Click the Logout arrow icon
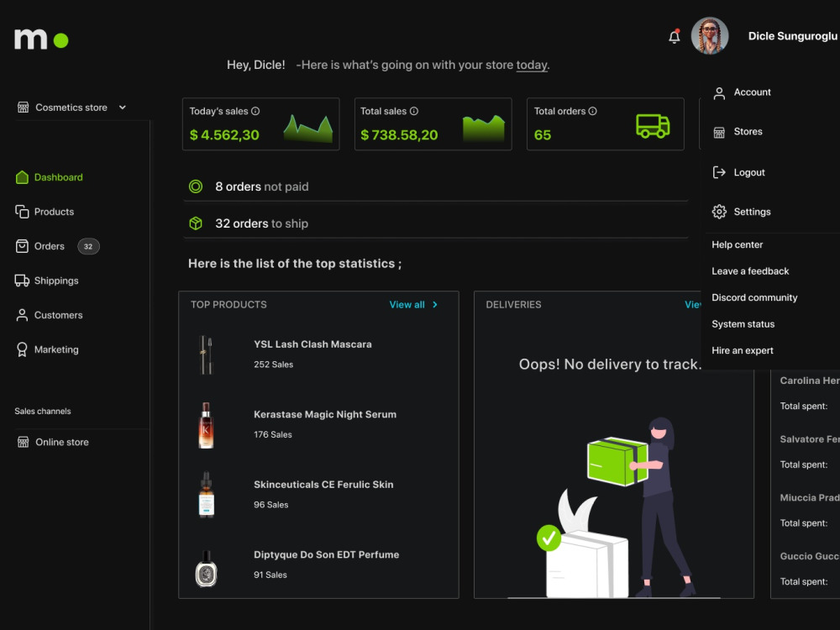This screenshot has width=840, height=630. click(719, 172)
